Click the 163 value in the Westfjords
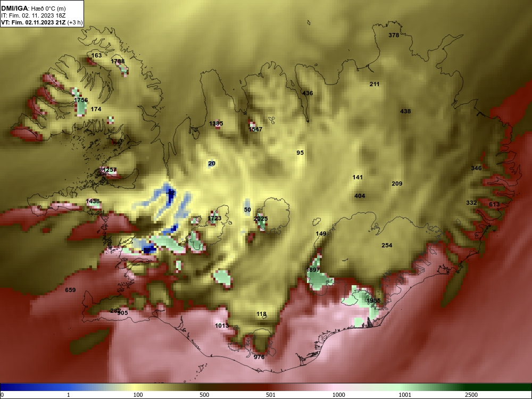 [x=96, y=55]
